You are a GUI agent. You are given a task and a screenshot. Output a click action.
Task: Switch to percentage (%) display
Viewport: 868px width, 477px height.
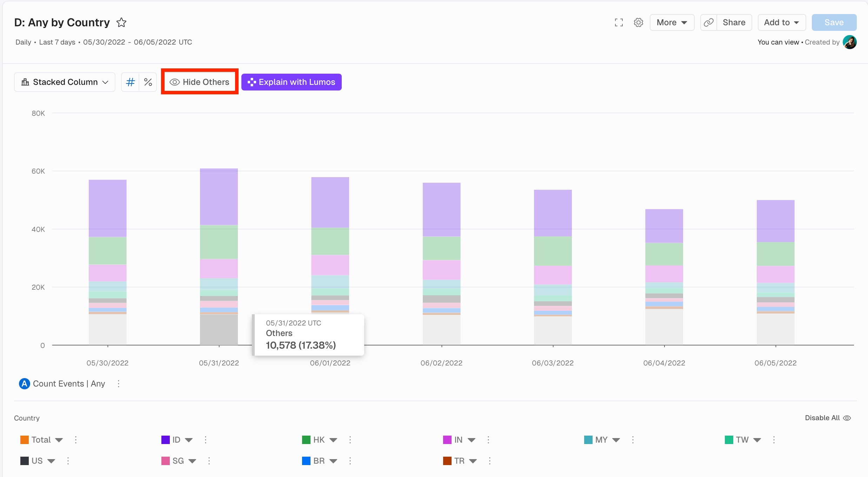tap(148, 82)
